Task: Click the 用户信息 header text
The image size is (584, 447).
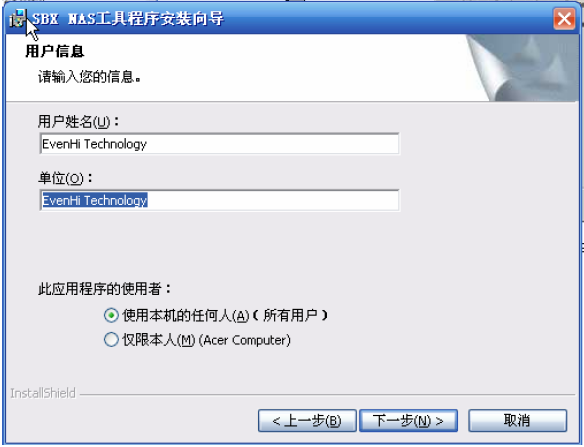Action: point(55,51)
